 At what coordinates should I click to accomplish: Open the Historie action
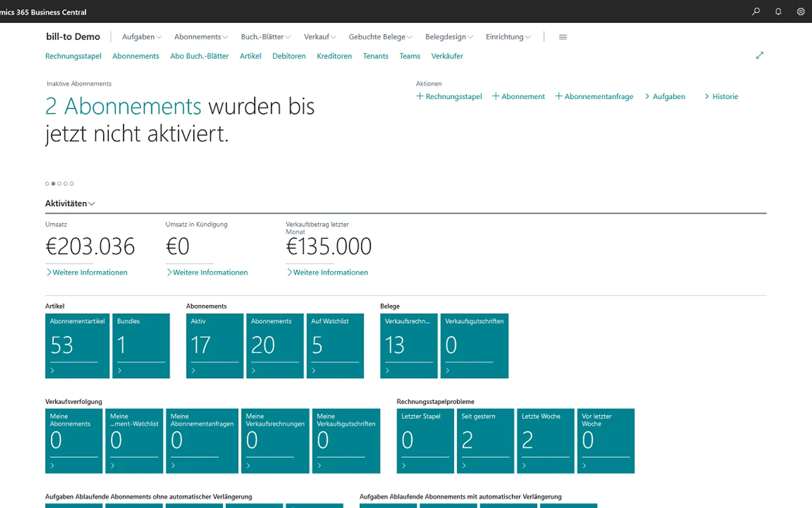coord(721,97)
